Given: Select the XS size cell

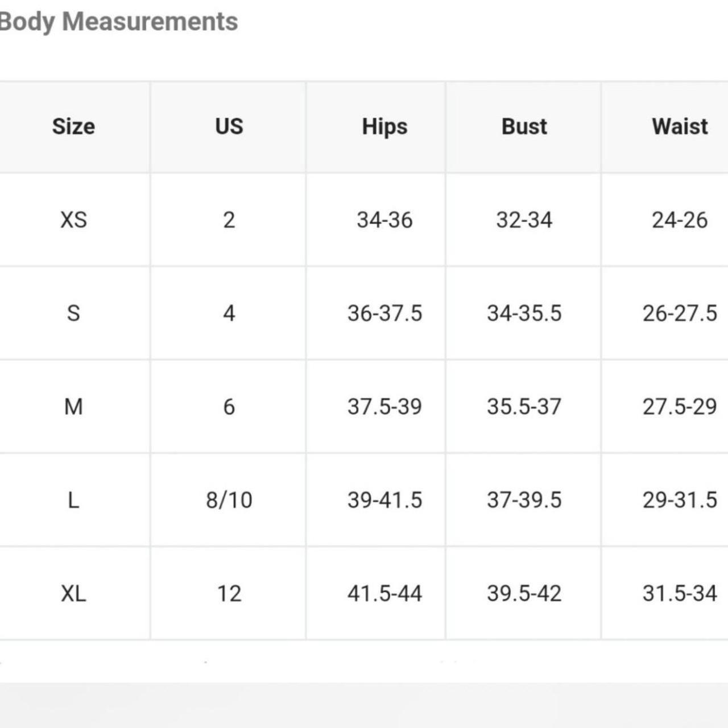Looking at the screenshot, I should (73, 220).
